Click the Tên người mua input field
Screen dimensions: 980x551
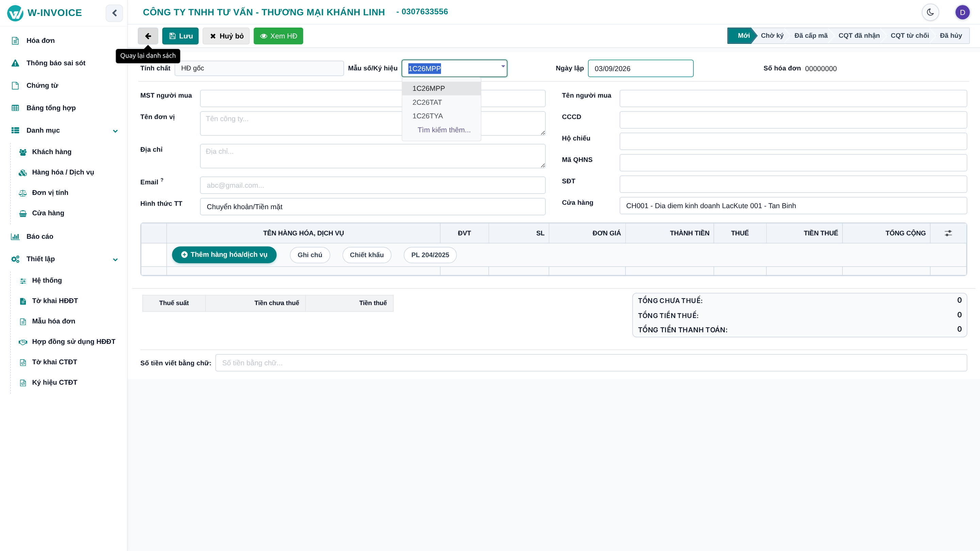(x=793, y=99)
